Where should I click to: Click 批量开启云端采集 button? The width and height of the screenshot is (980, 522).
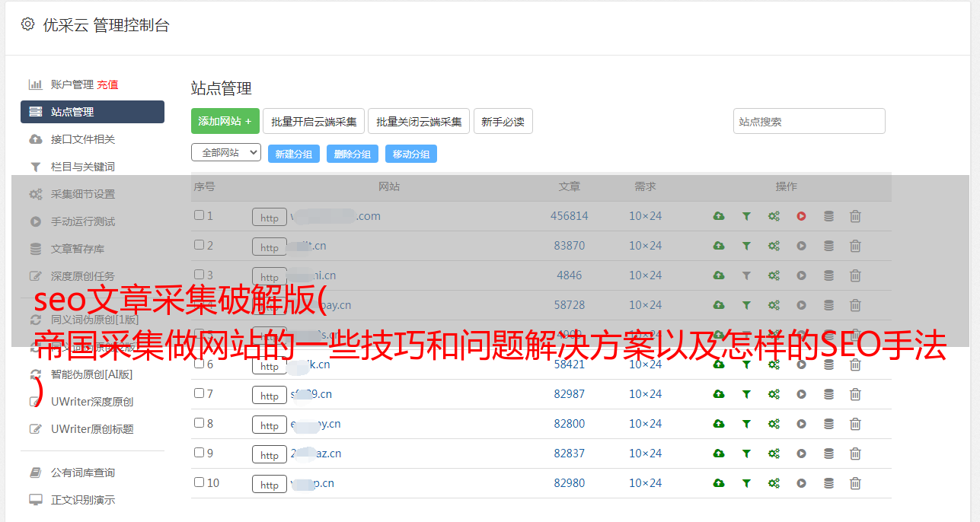314,121
